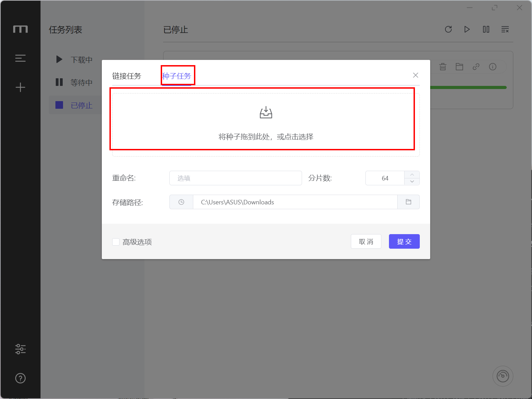Open the help question mark icon

[x=20, y=378]
